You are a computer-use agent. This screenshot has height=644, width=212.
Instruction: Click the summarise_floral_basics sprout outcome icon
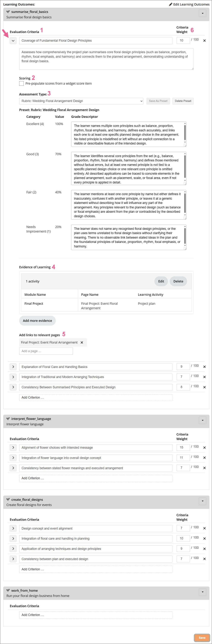(x=8, y=12)
